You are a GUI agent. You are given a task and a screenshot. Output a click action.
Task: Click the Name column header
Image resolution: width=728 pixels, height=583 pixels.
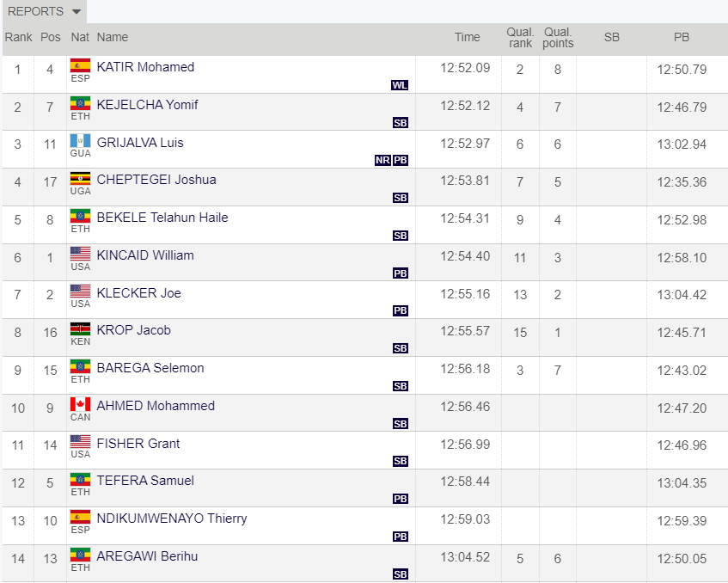point(113,37)
